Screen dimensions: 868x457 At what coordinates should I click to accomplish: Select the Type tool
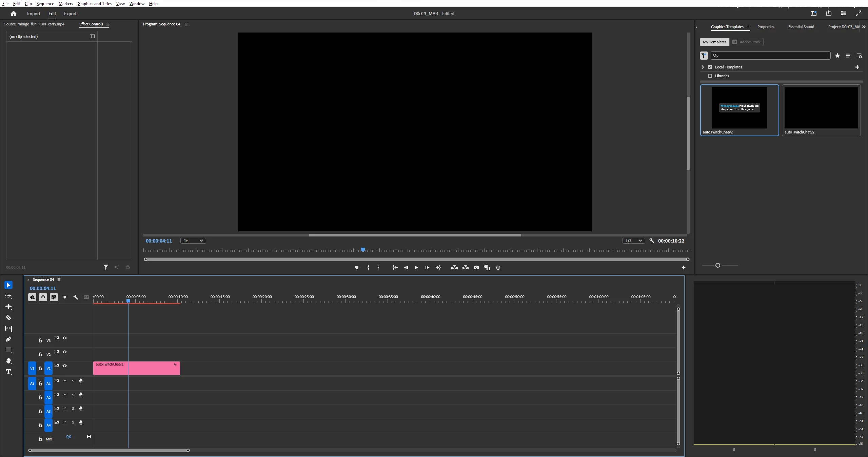coord(8,372)
